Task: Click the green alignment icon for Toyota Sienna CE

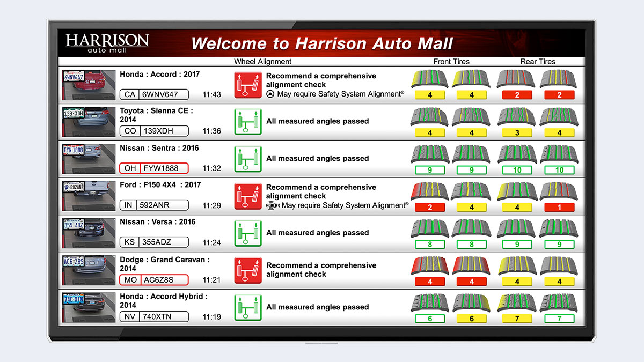Action: pyautogui.click(x=248, y=121)
